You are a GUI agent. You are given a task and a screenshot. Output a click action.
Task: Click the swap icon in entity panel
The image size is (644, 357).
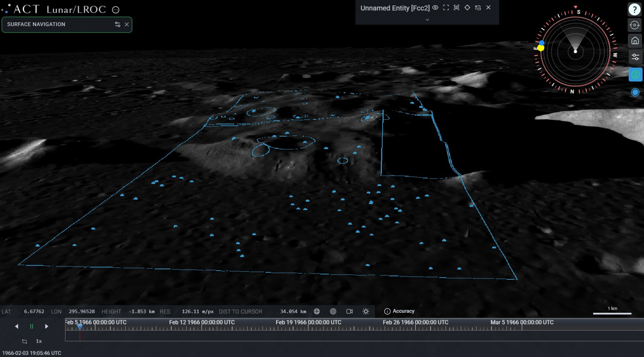coord(478,8)
